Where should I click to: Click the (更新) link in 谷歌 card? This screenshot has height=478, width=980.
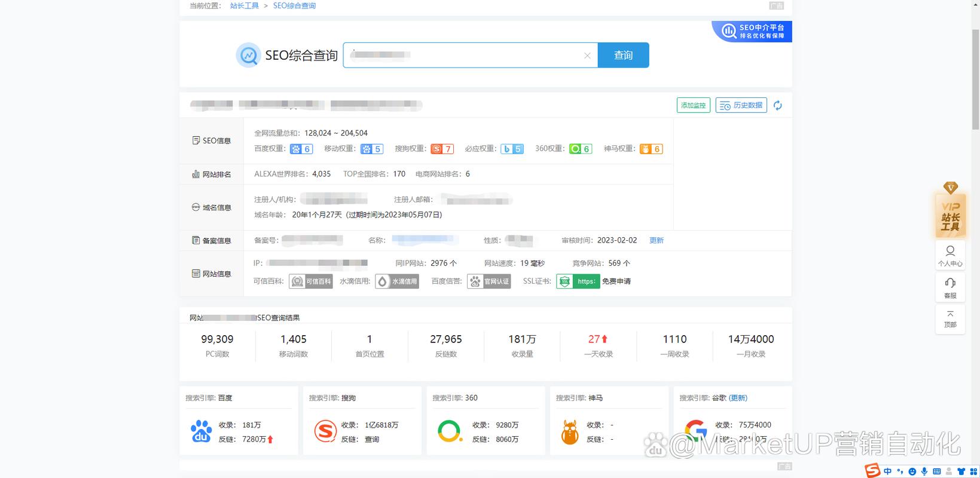click(738, 398)
